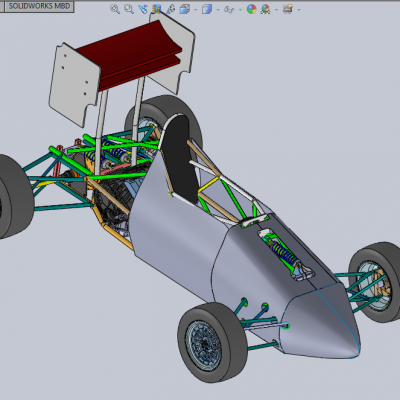Click the View Orientation cube icon
Screen dimensions: 400x400
pos(185,9)
